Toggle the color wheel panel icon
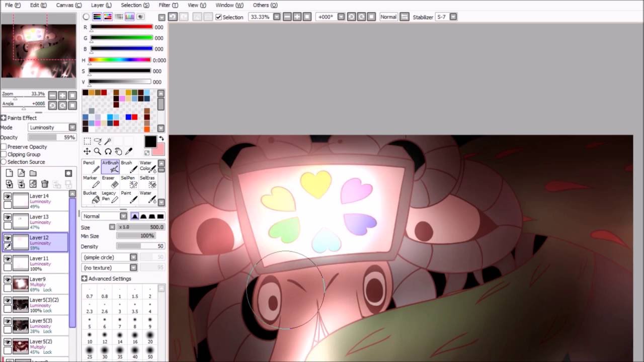The image size is (644, 362). click(86, 17)
